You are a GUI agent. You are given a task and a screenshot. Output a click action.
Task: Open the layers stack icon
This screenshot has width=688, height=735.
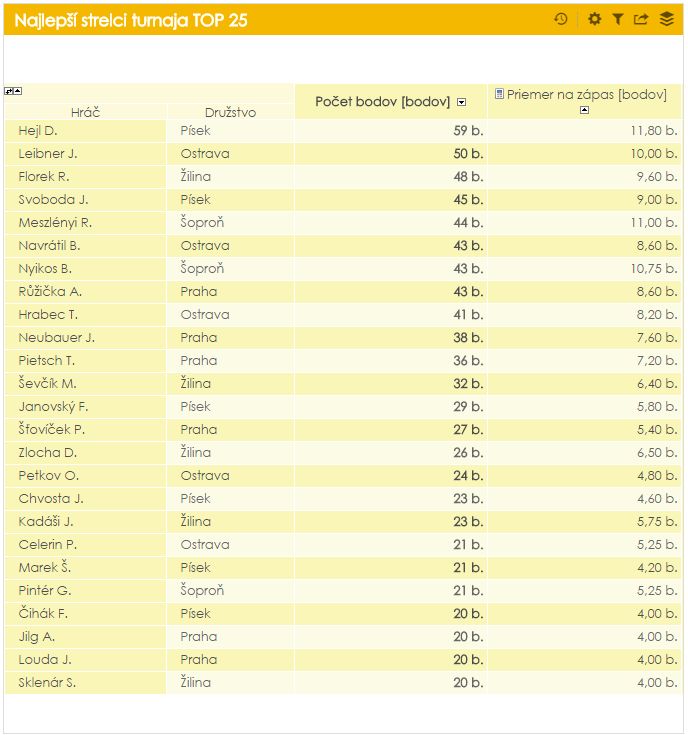(x=667, y=19)
